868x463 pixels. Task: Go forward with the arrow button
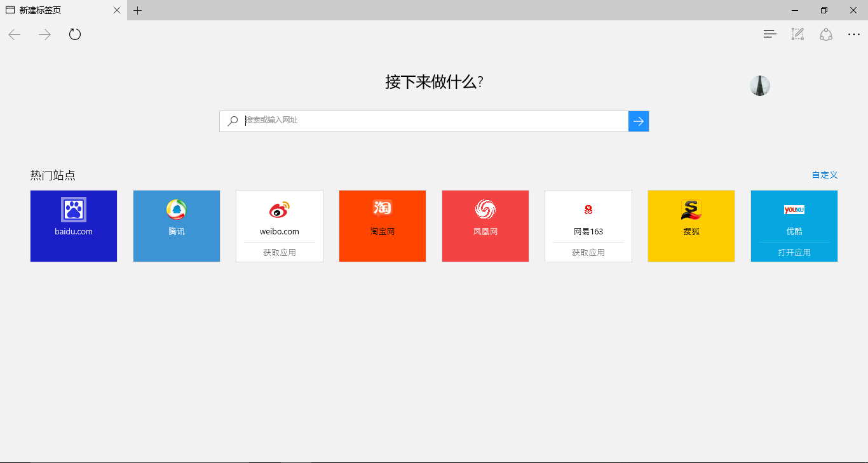click(44, 34)
